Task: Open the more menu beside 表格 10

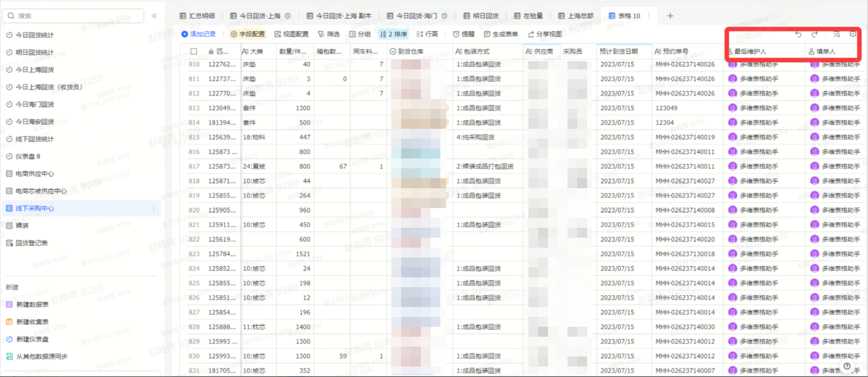Action: point(649,16)
